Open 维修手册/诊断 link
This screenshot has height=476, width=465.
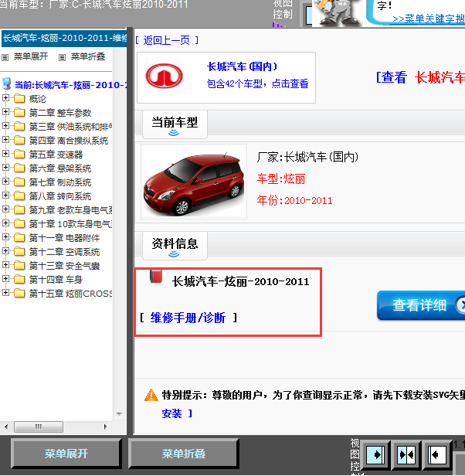[x=188, y=318]
